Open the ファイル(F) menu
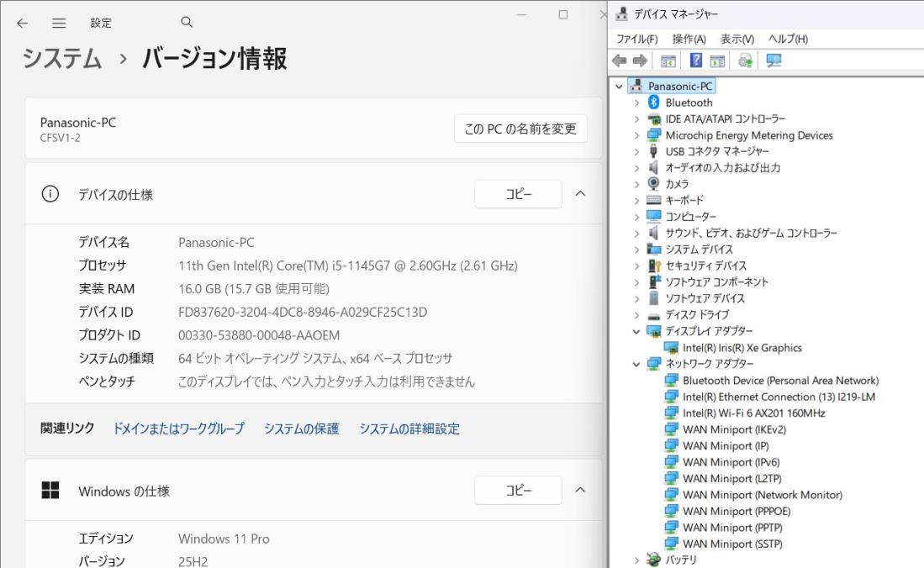 636,39
